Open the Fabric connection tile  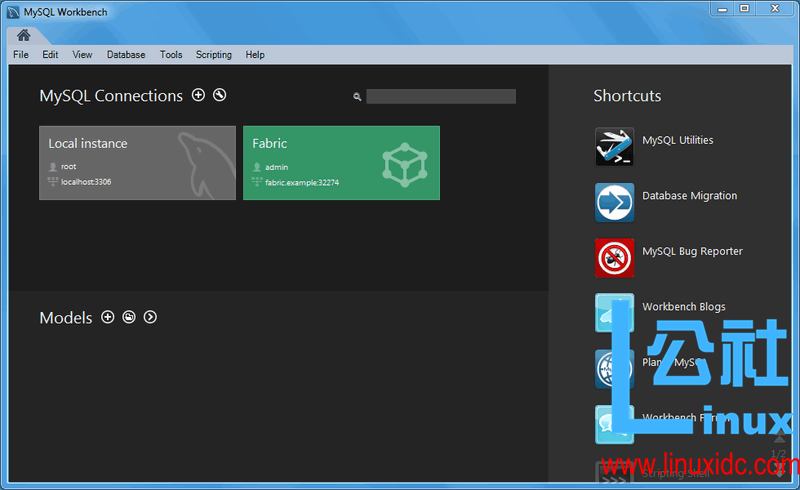click(341, 162)
